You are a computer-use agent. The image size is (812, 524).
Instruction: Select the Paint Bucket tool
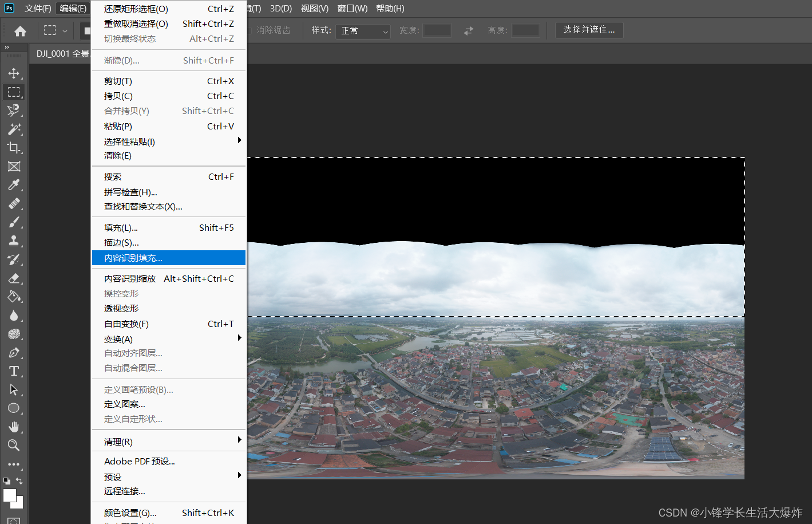click(x=14, y=297)
